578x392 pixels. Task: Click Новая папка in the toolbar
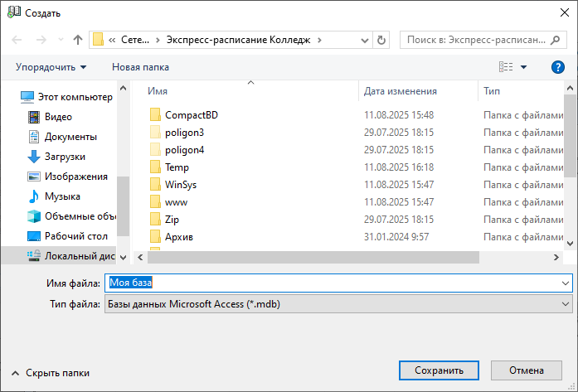140,66
